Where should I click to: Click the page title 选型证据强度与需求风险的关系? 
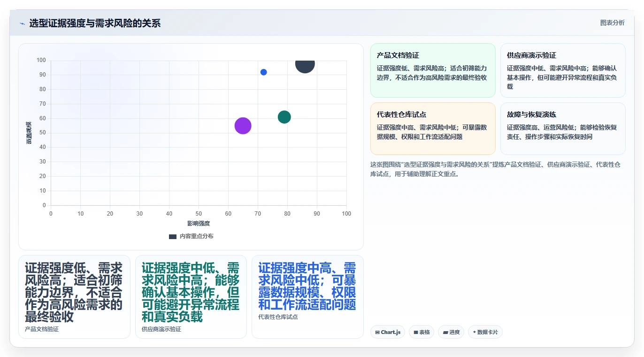tap(95, 23)
